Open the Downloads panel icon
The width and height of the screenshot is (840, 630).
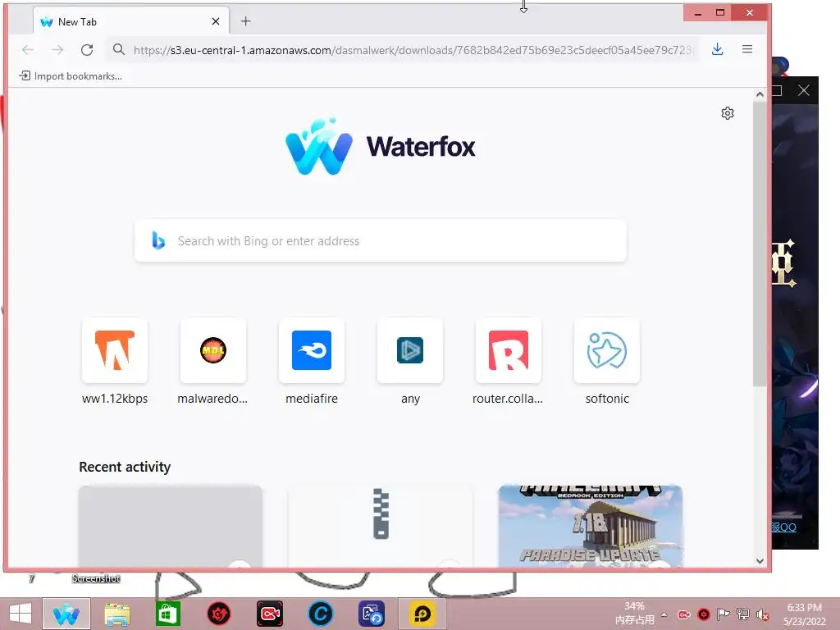pos(717,49)
